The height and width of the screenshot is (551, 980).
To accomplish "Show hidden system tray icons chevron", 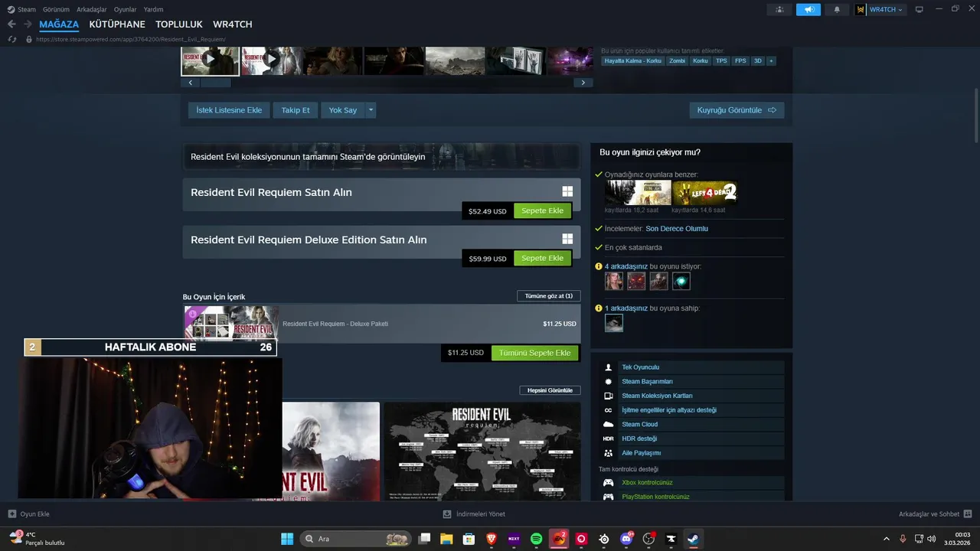I will pyautogui.click(x=887, y=539).
